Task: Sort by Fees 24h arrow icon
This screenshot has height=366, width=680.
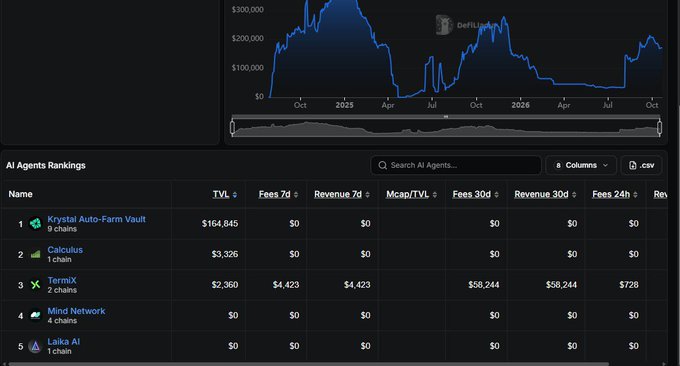Action: (635, 195)
